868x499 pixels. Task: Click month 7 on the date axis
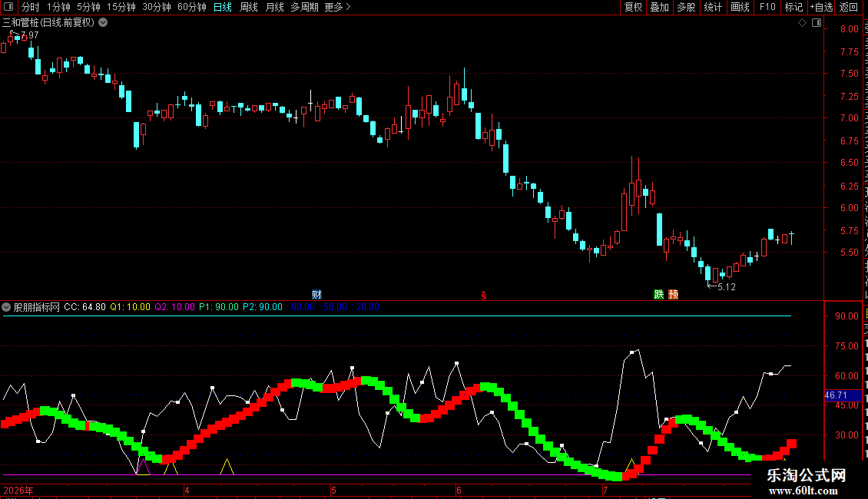(x=605, y=490)
